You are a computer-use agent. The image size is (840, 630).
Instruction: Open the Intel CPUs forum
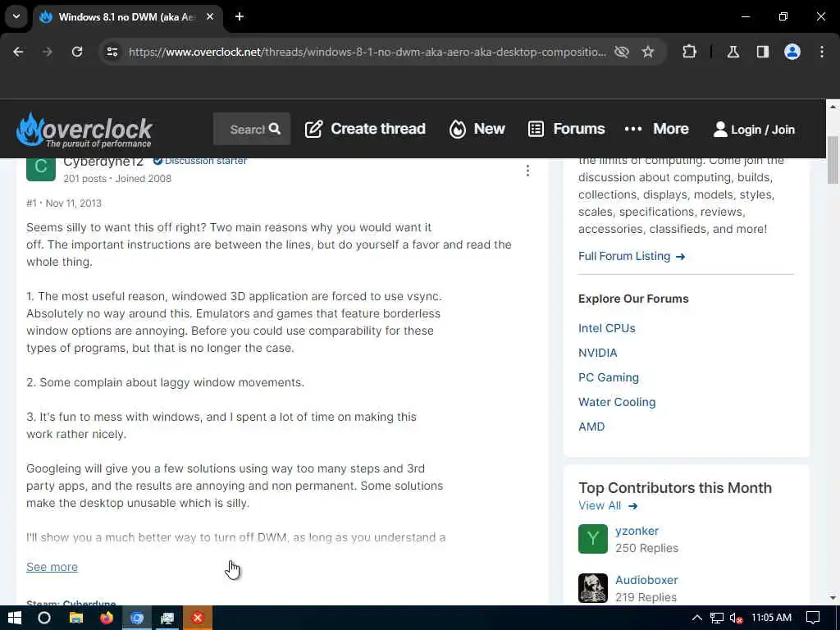606,328
